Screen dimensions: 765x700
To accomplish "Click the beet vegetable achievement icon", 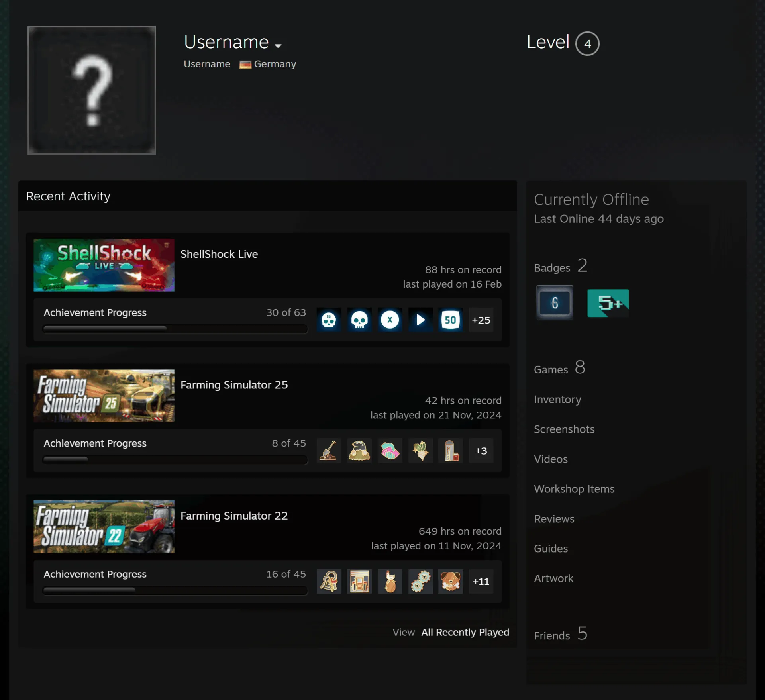I will [420, 451].
